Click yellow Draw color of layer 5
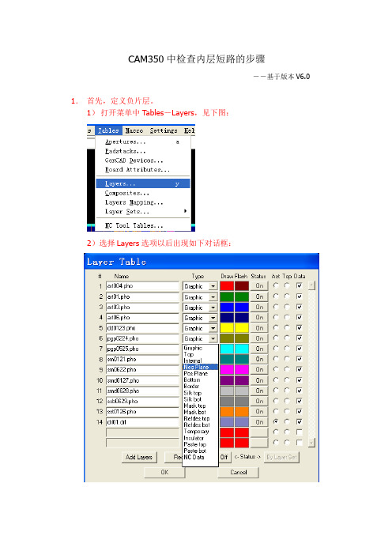The width and height of the screenshot is (392, 555). click(x=227, y=328)
